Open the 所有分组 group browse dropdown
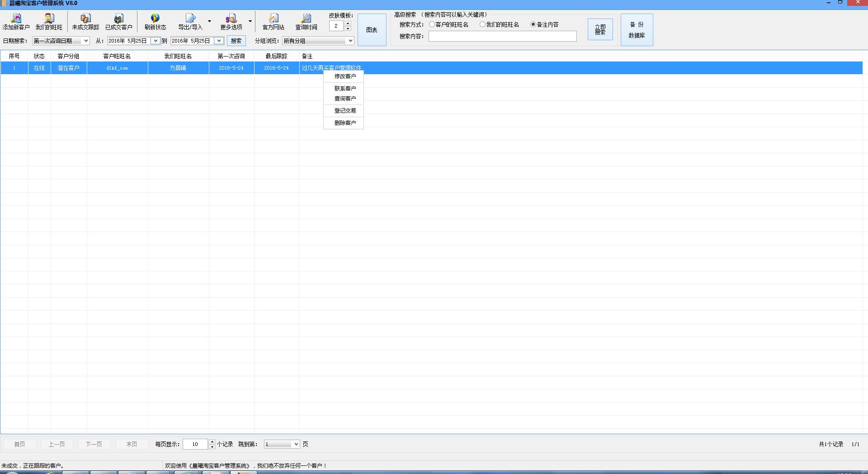This screenshot has height=474, width=868. pyautogui.click(x=350, y=41)
